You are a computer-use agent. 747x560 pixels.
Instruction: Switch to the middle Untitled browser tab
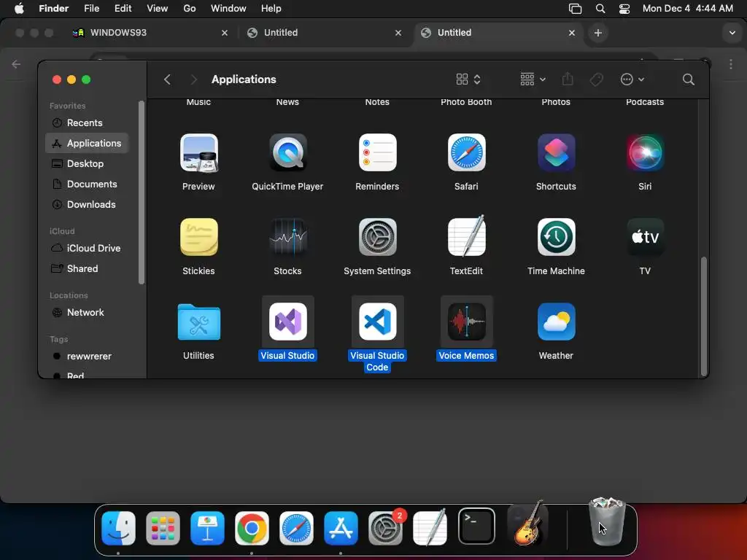[324, 33]
